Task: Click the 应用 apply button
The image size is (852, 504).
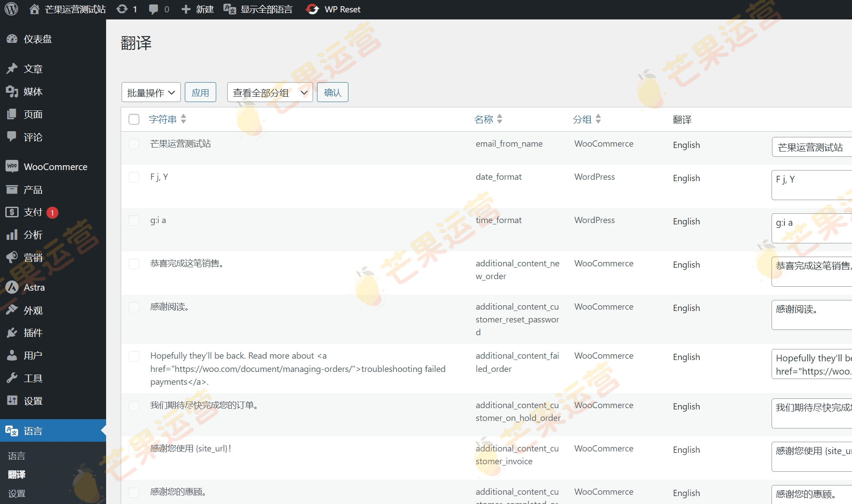Action: (200, 92)
